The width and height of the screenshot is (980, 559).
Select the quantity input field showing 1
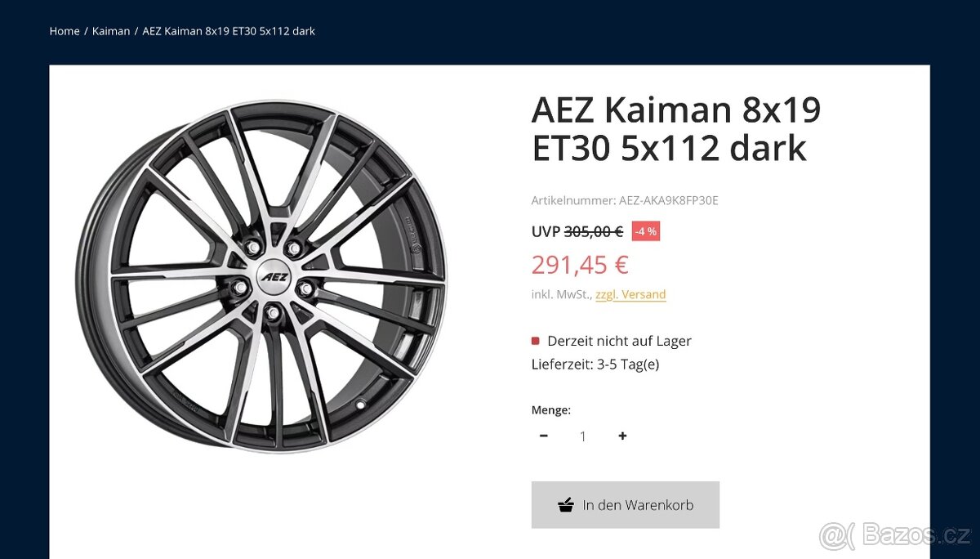click(582, 436)
